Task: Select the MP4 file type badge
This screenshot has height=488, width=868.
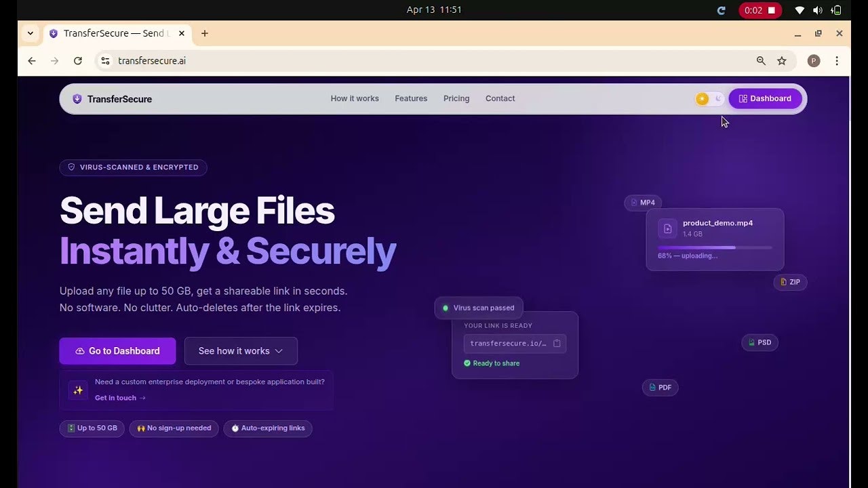Action: [x=642, y=203]
